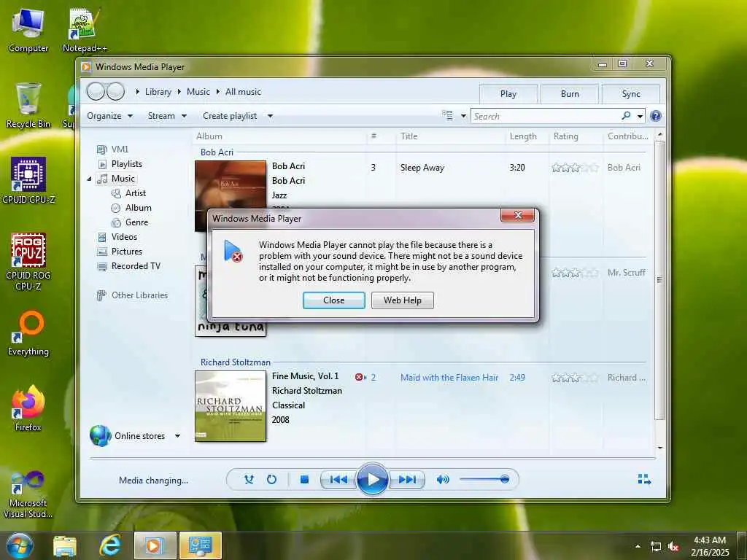
Task: Sort by the Album column header
Action: pos(209,136)
